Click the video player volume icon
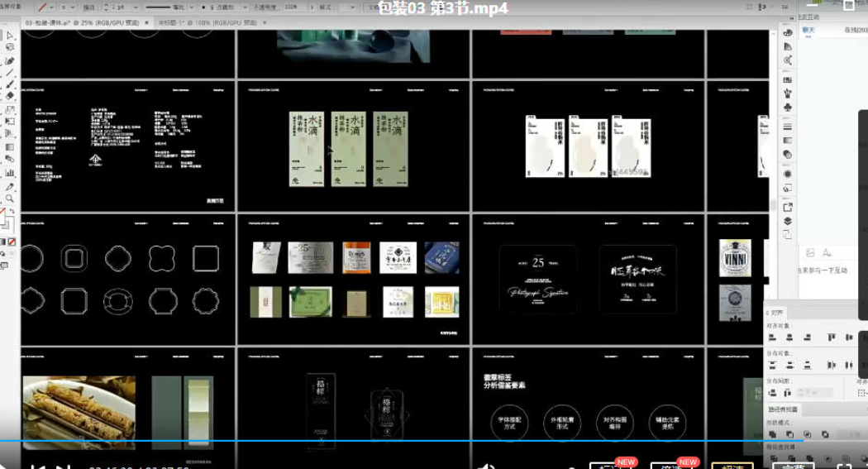Viewport: 868px width, 469px height. (486, 467)
